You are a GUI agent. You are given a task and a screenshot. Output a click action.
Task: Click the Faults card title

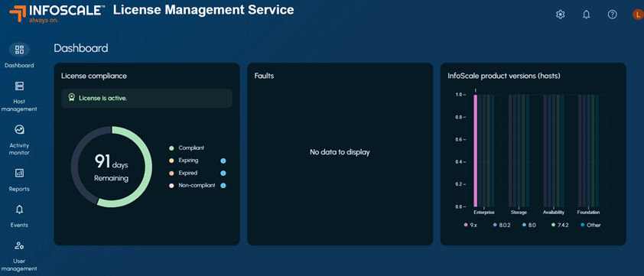point(264,76)
